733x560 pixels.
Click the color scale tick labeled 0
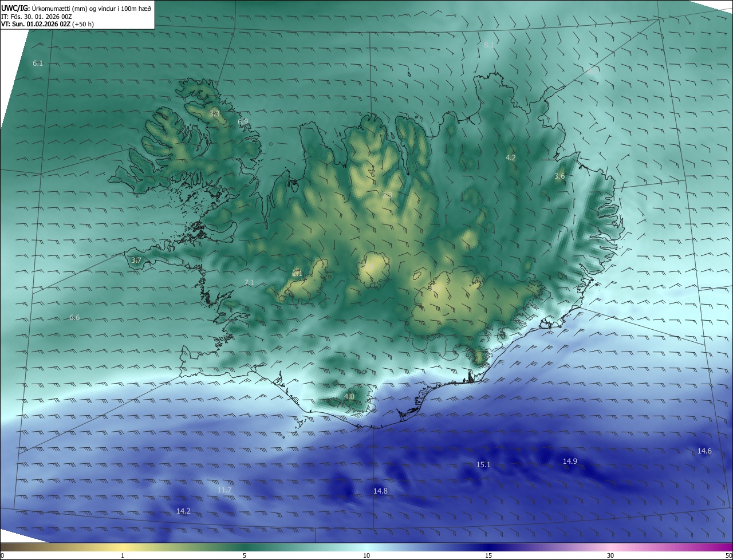pos(2,555)
